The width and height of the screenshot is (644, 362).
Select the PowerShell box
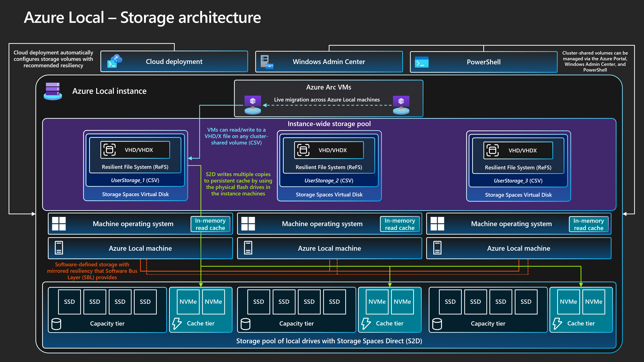(x=483, y=62)
